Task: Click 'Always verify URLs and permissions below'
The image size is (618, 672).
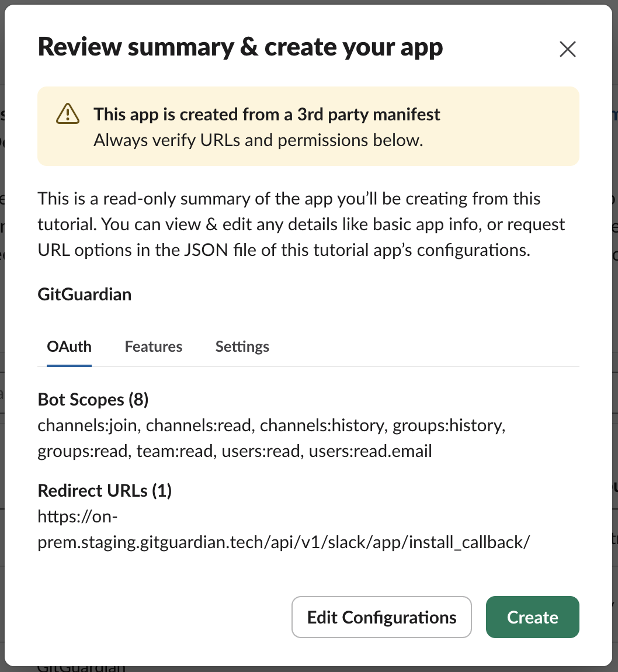Action: 258,141
